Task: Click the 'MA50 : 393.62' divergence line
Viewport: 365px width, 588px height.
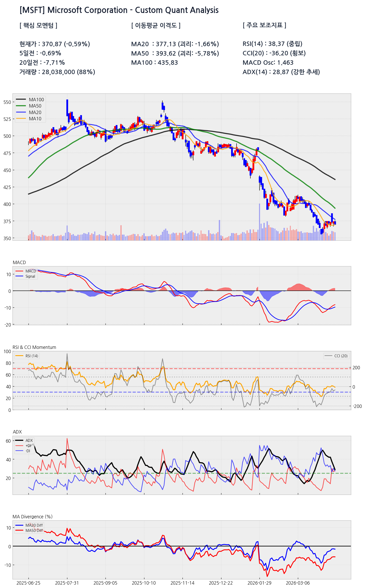Action: coord(175,53)
